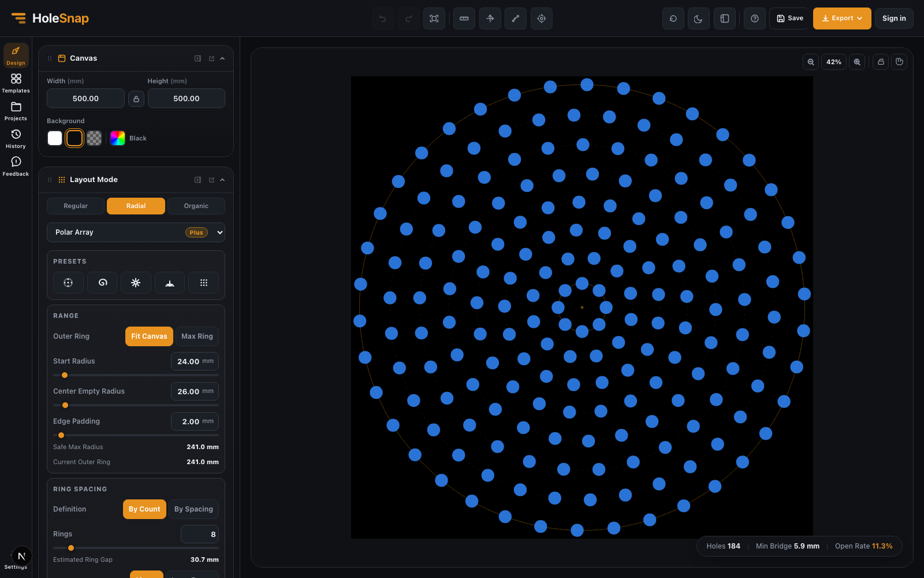Set ring spacing definition to By Count
The image size is (924, 578).
[144, 509]
